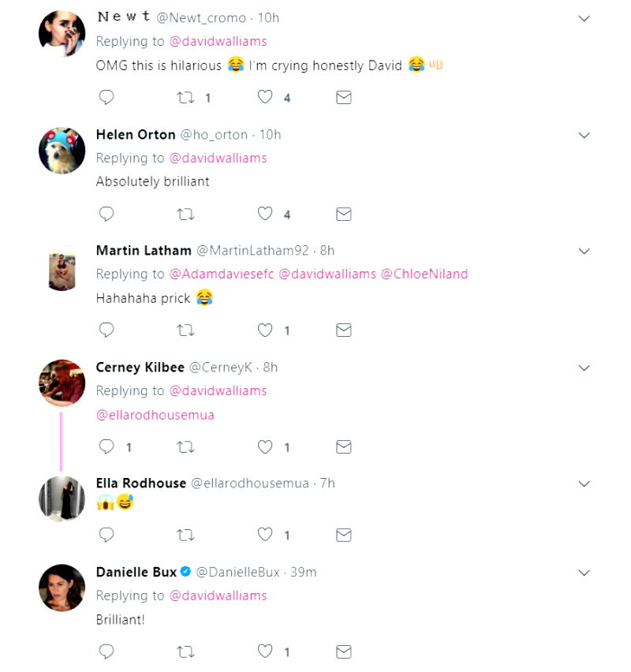Expand Martin Latham's tweet options chevron

coord(584,251)
